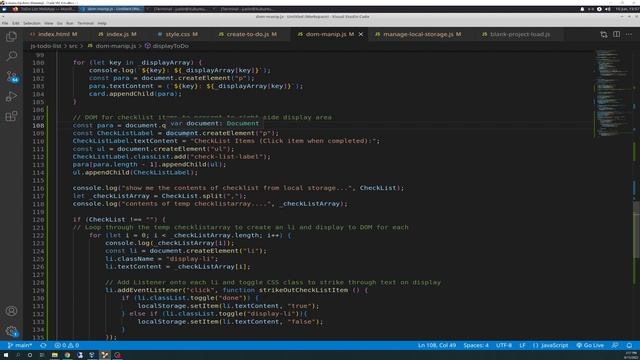Open the File menu
Image resolution: width=640 pixels, height=360 pixels.
(x=5, y=23)
